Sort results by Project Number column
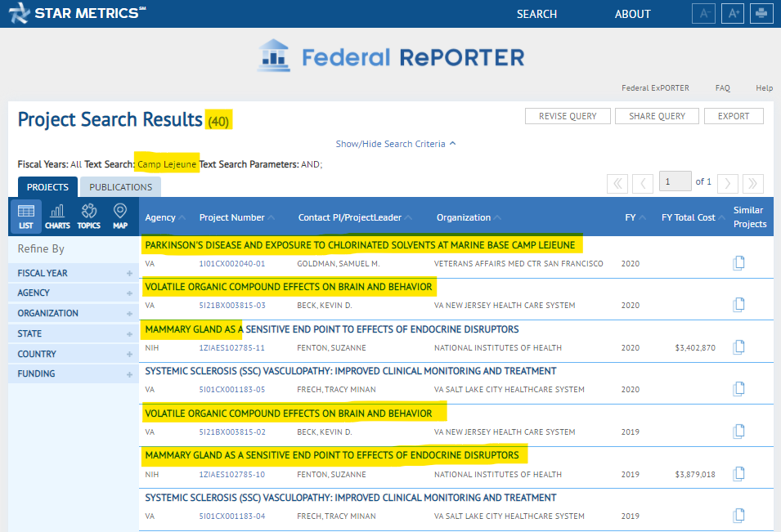This screenshot has width=781, height=532. coord(236,217)
